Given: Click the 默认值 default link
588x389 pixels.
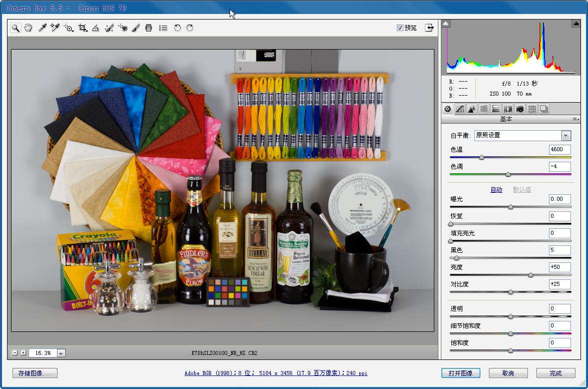Looking at the screenshot, I should [522, 189].
